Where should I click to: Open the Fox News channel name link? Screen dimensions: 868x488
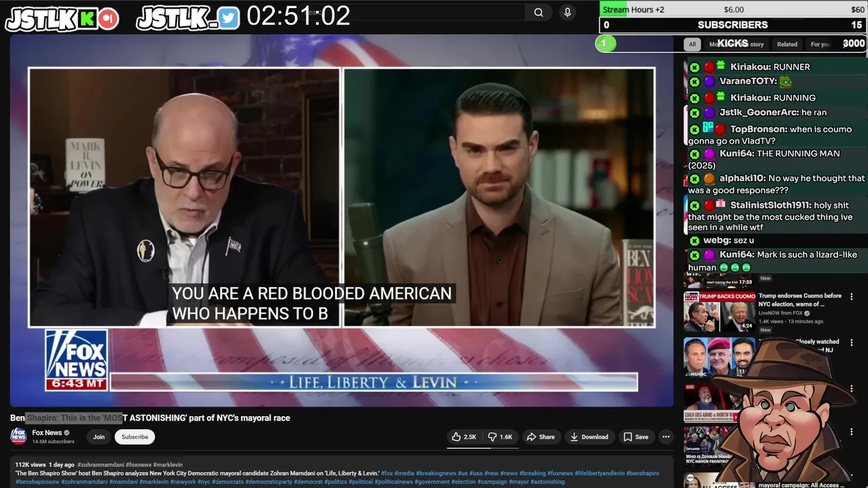tap(47, 432)
